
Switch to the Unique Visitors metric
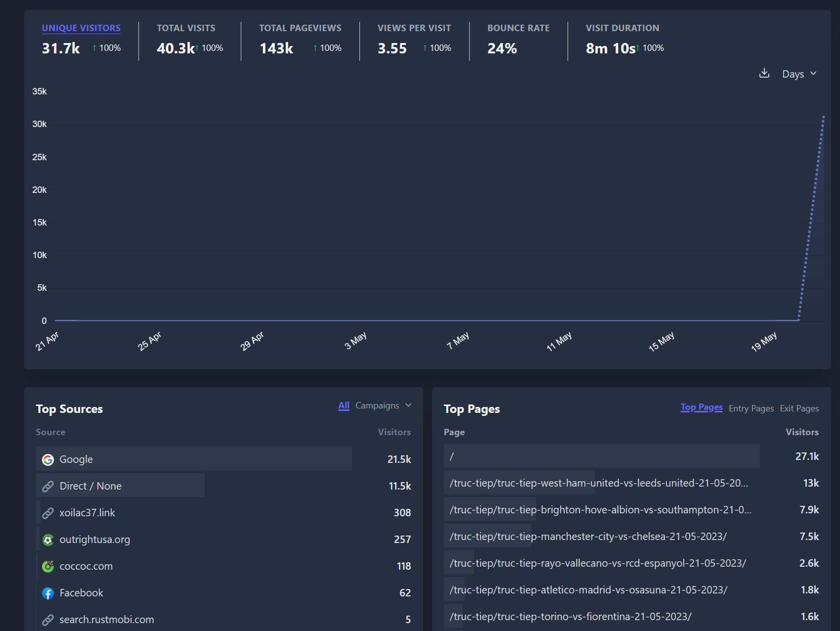81,28
